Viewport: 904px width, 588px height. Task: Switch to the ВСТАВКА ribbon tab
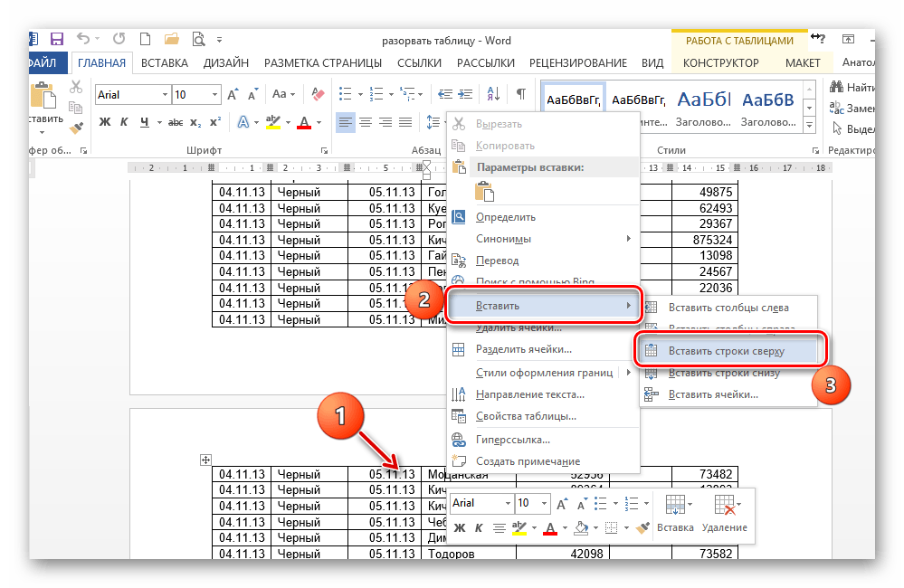pos(165,62)
